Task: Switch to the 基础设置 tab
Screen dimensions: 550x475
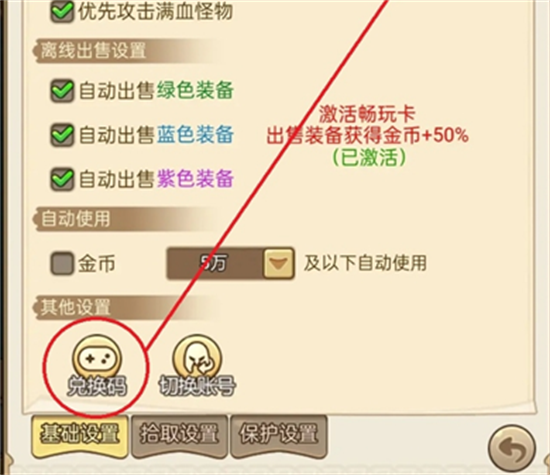Action: (x=80, y=436)
